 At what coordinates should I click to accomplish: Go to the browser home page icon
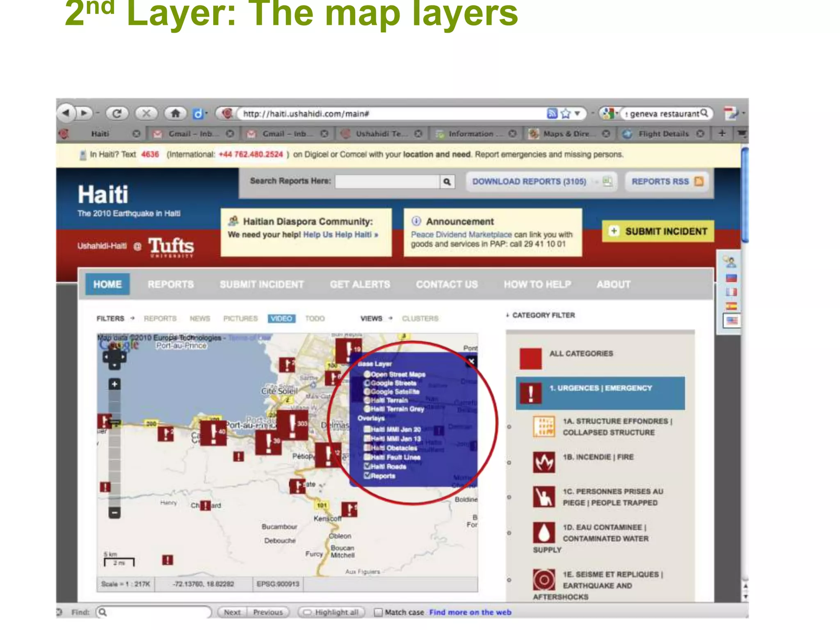click(x=175, y=113)
